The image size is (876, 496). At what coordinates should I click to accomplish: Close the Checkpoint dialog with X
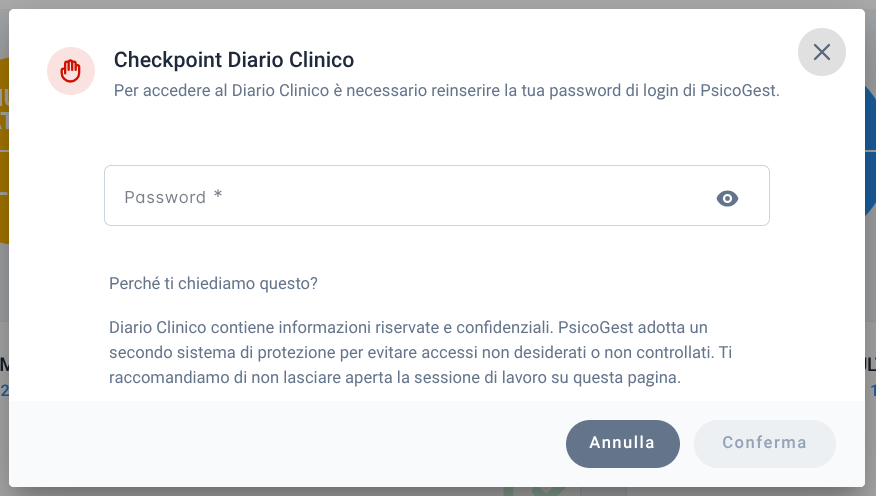(821, 52)
